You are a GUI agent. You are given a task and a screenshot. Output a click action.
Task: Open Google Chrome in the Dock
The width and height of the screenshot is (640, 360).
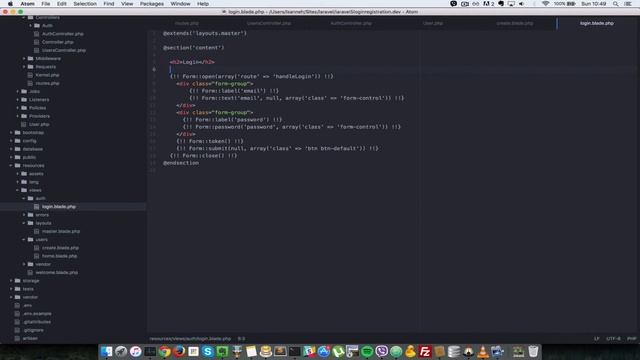(164, 351)
